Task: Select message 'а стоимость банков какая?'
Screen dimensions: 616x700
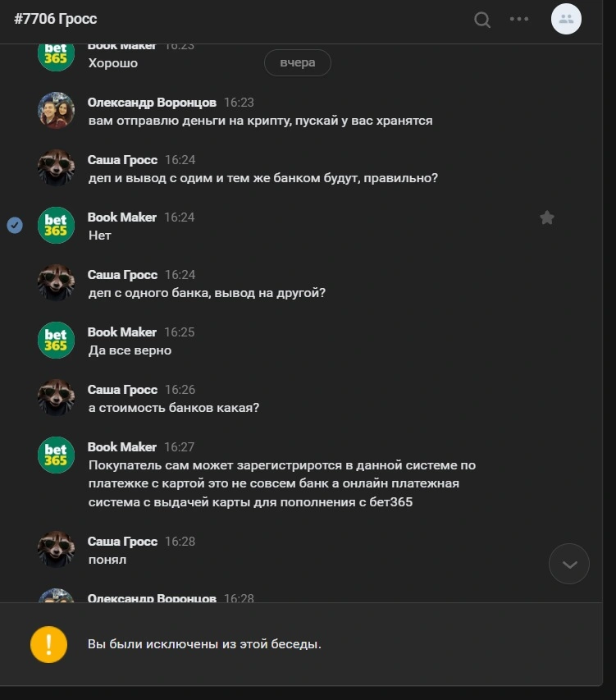Action: (x=174, y=408)
